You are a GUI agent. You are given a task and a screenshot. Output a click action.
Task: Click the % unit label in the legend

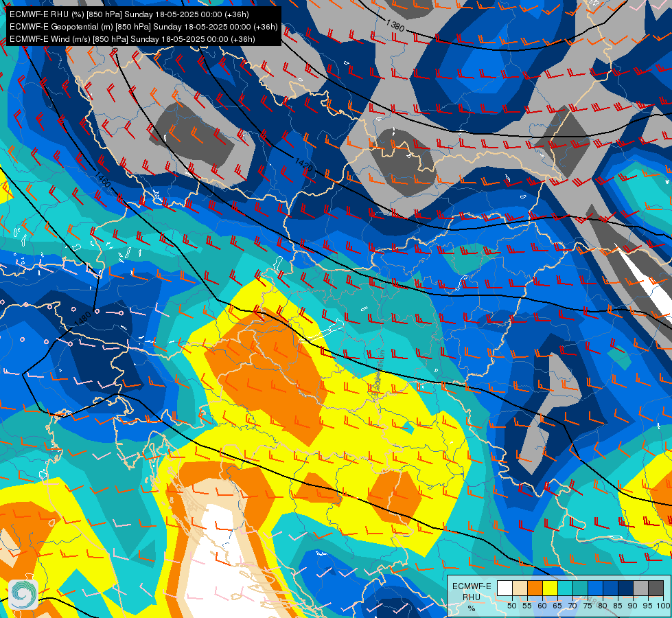(x=472, y=608)
